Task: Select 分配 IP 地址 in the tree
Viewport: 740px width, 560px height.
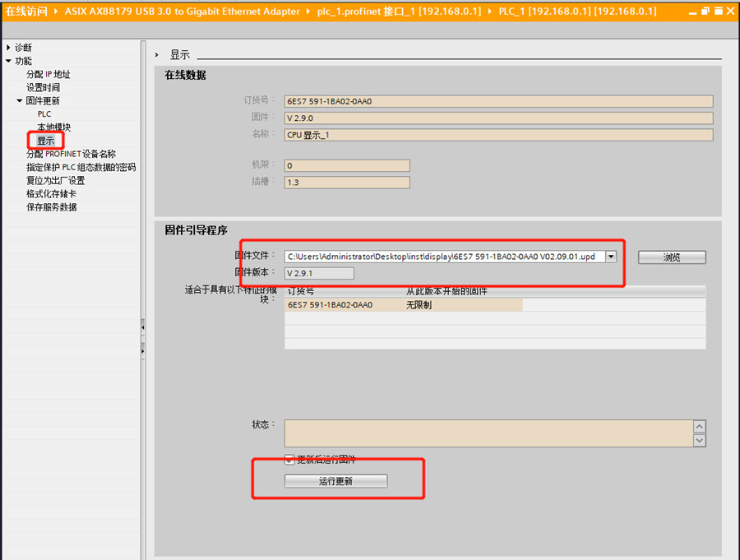Action: [x=49, y=74]
